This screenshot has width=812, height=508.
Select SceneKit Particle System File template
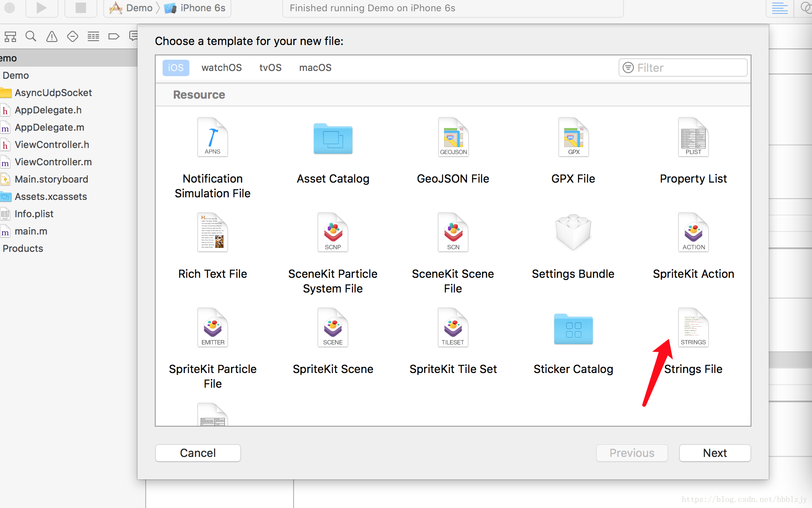tap(333, 254)
